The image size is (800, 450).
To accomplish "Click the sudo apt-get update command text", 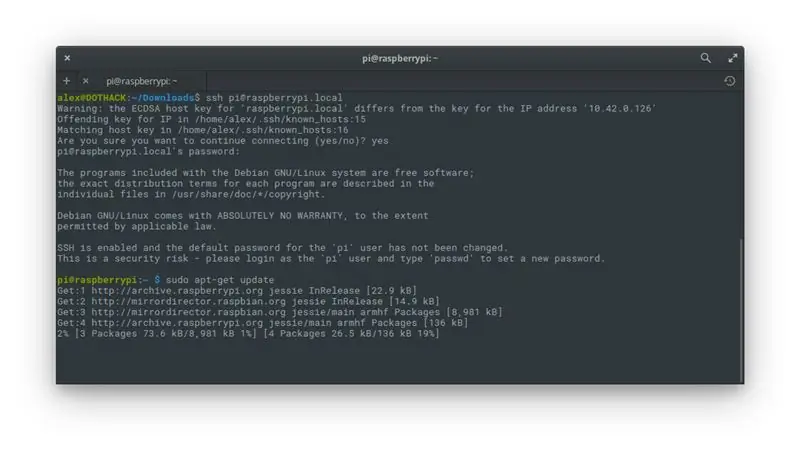I will (220, 280).
